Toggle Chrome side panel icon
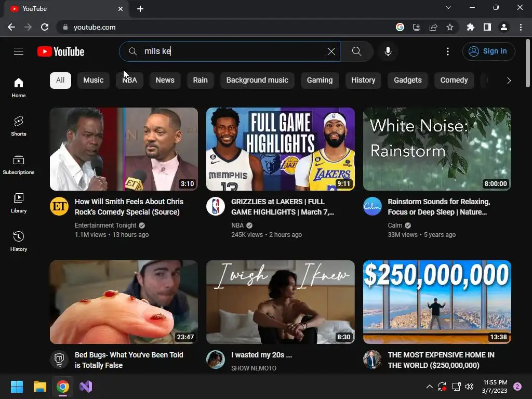This screenshot has height=399, width=532. [487, 27]
